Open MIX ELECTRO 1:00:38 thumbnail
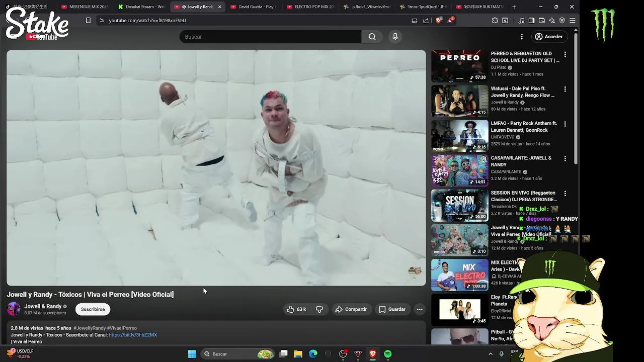 click(459, 275)
